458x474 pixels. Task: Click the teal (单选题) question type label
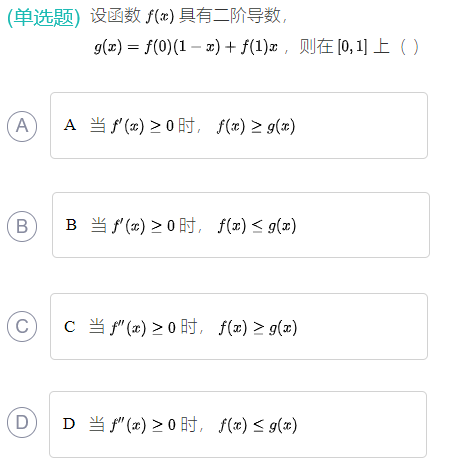(x=44, y=17)
